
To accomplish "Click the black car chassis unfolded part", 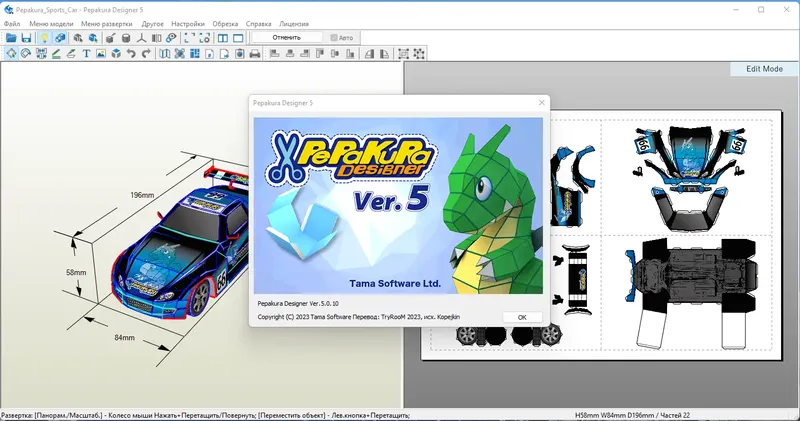I will [690, 292].
